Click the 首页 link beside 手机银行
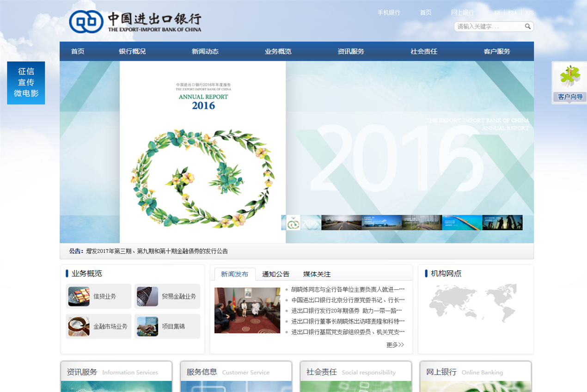The width and height of the screenshot is (587, 392). click(426, 12)
